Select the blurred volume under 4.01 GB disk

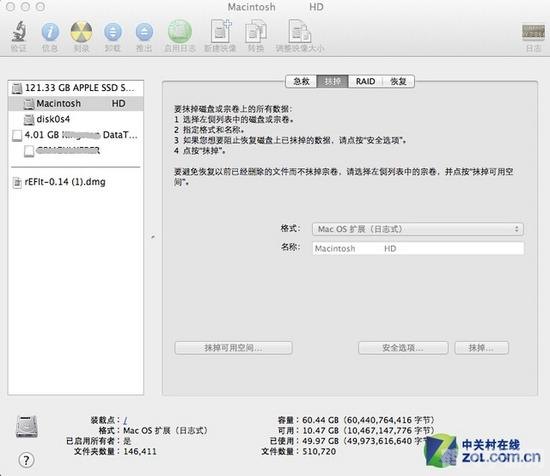(75, 151)
